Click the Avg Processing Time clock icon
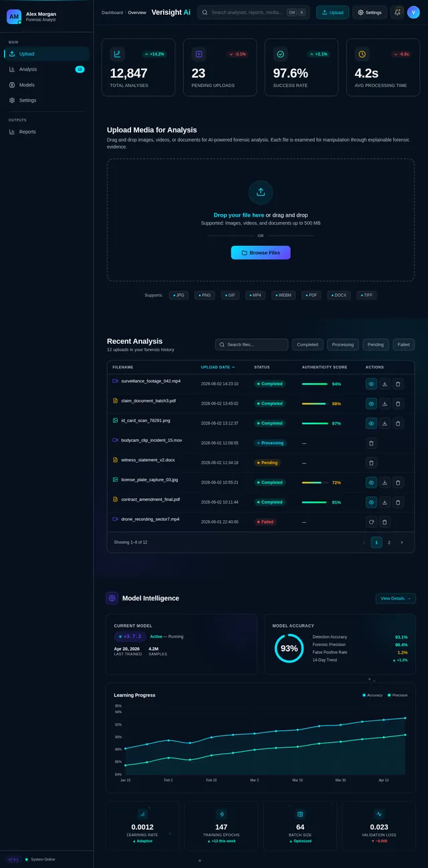The image size is (428, 868). coord(362,54)
